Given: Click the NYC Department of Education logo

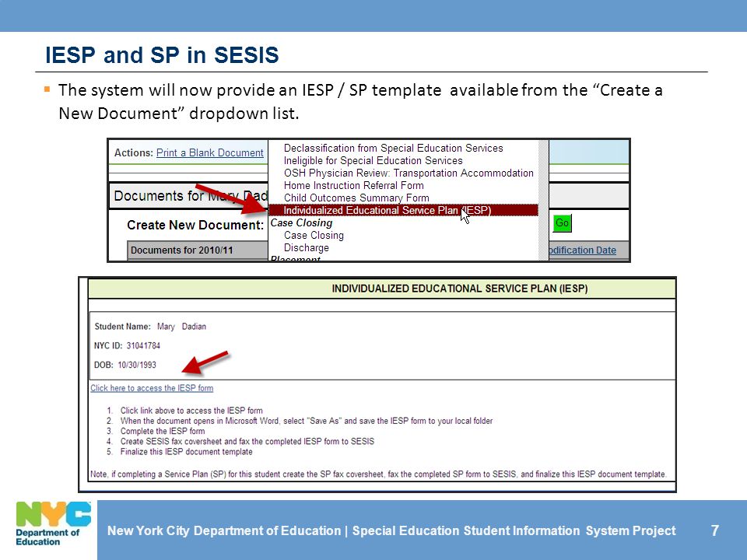Looking at the screenshot, I should click(x=54, y=523).
